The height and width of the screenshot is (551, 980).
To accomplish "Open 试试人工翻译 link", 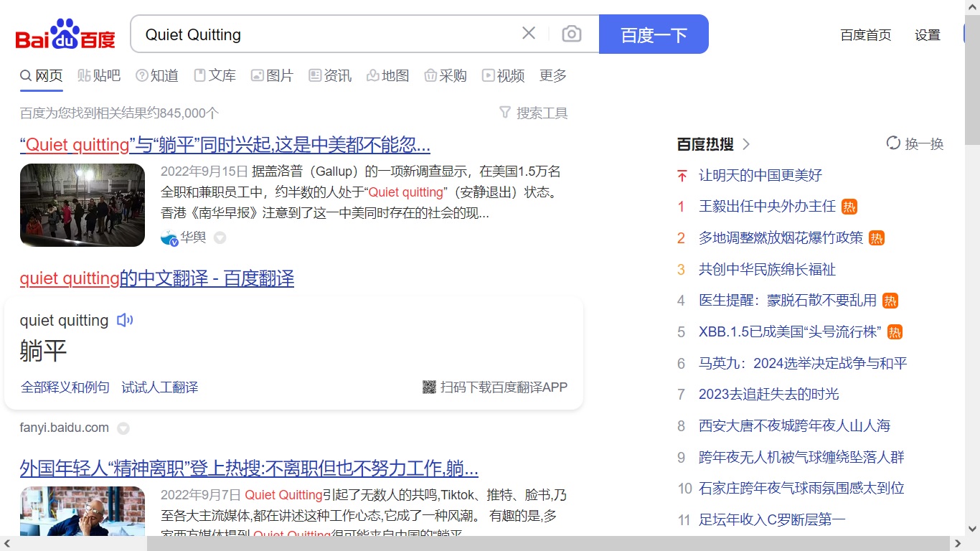I will coord(160,387).
